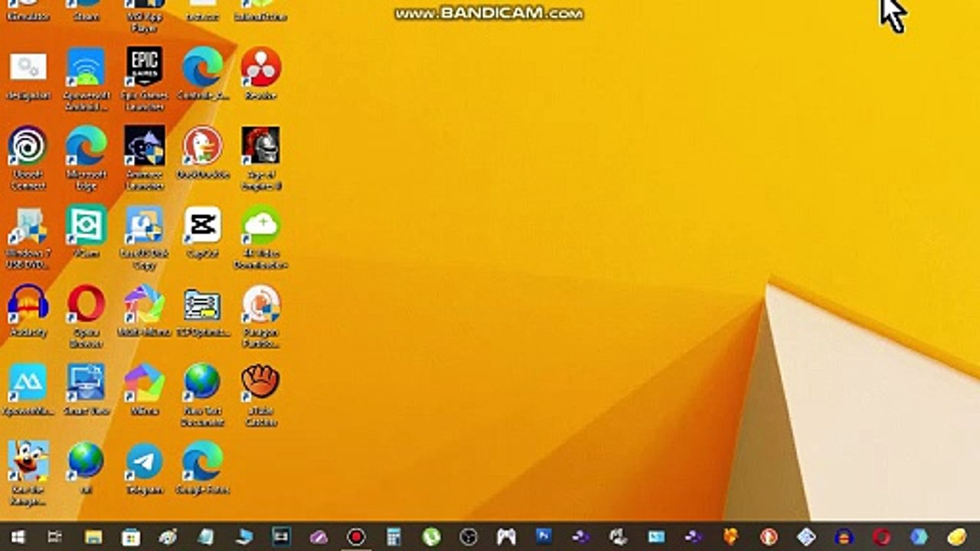The image size is (980, 551).
Task: Open the Windows Start menu
Action: 18,537
